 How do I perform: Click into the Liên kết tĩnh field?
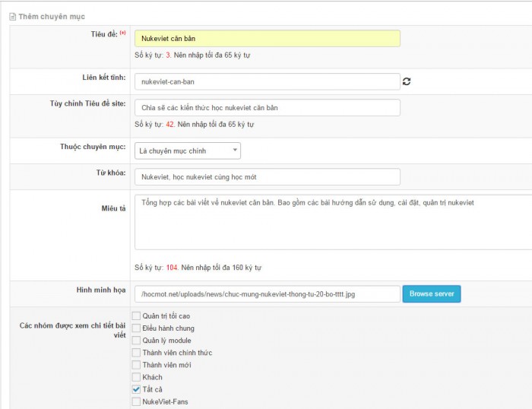pyautogui.click(x=268, y=81)
